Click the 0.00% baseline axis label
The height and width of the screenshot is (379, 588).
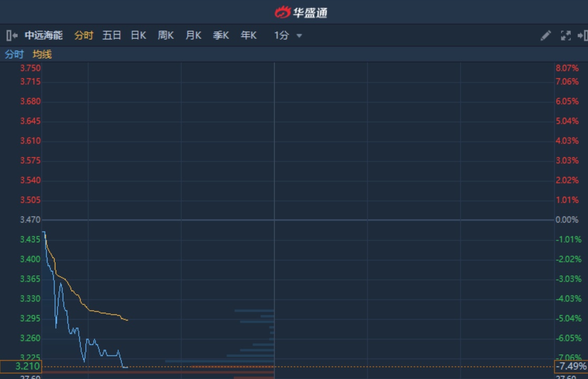pyautogui.click(x=567, y=220)
